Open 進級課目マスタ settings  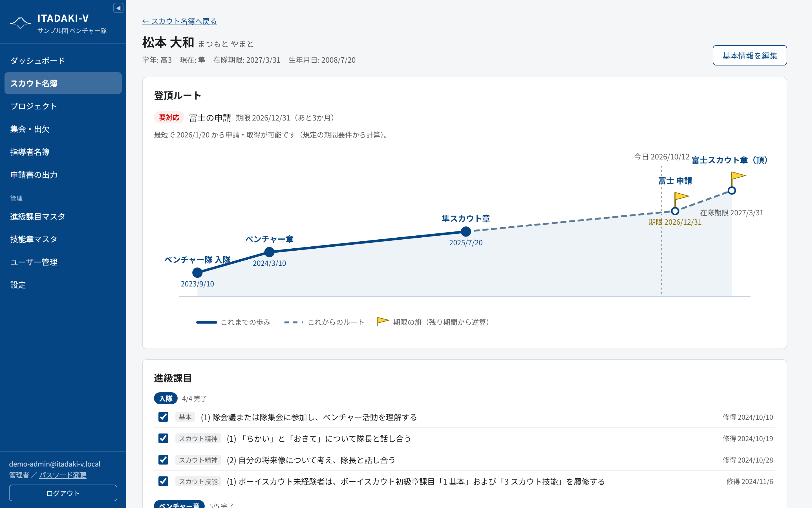63,216
